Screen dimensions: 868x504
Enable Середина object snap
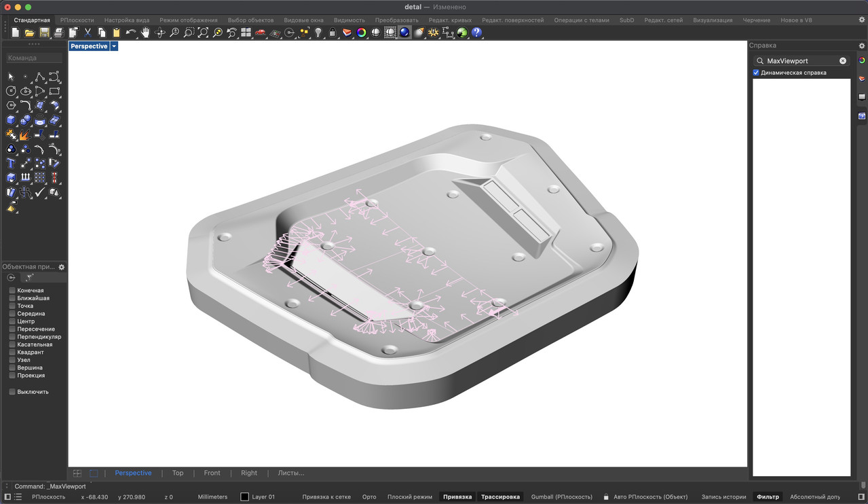(12, 314)
